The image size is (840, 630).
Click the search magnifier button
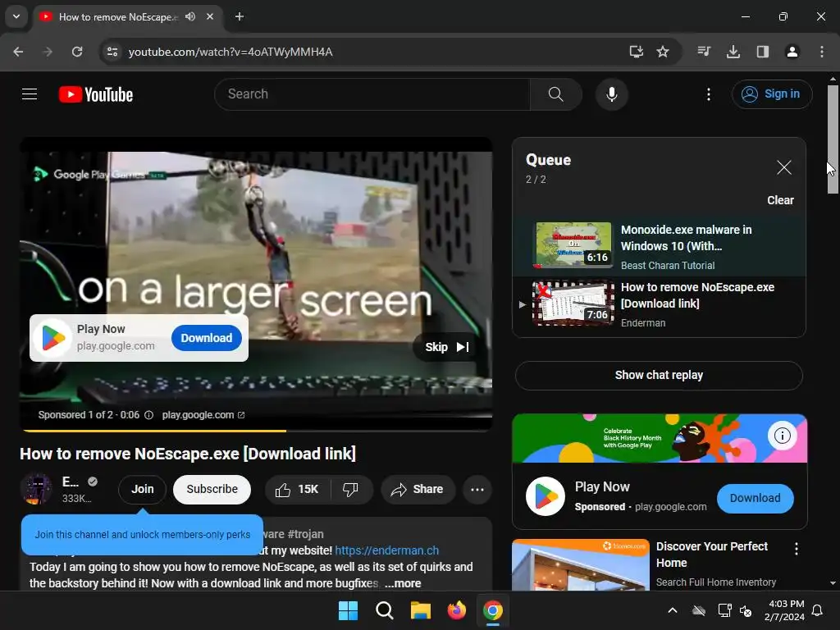click(555, 94)
